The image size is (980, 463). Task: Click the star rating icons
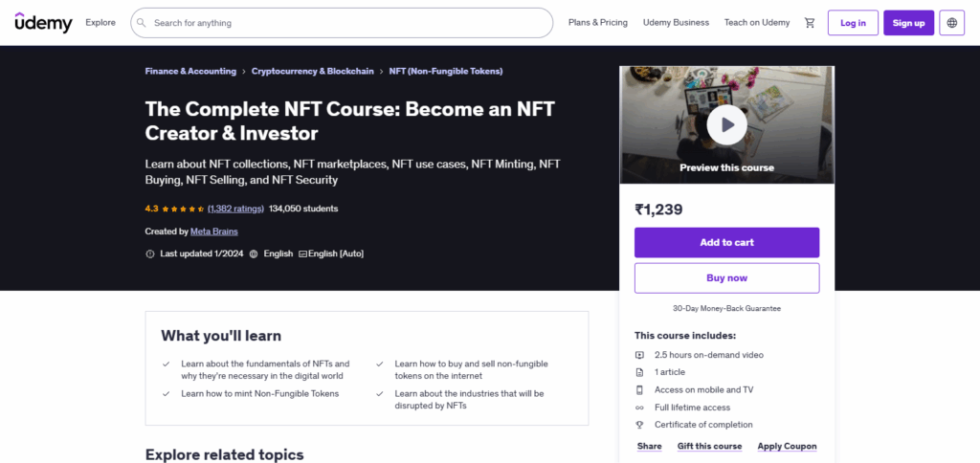click(182, 209)
